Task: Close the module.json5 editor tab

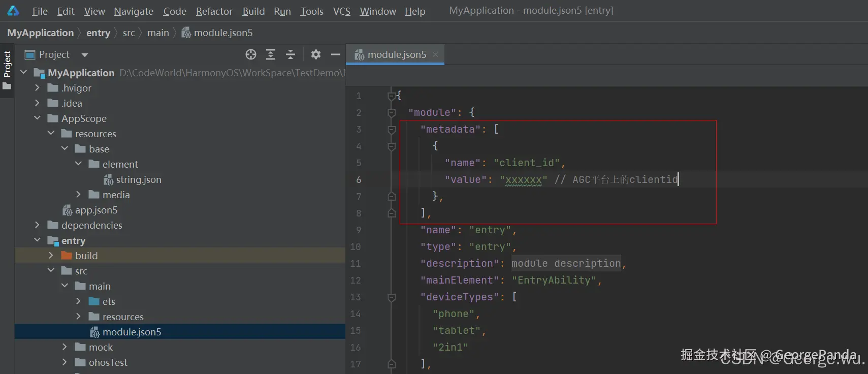Action: click(x=435, y=54)
